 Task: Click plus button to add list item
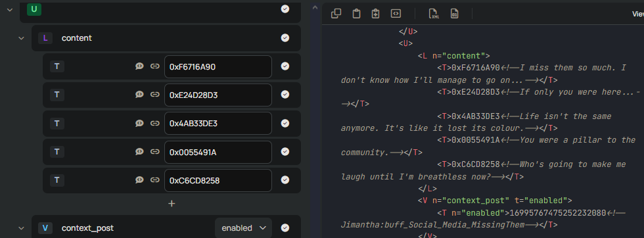click(172, 203)
